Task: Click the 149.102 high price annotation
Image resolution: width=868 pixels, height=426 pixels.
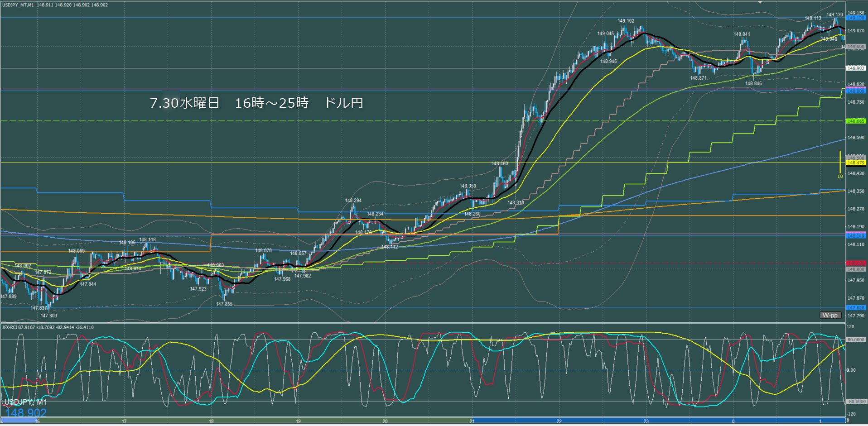Action: tap(626, 21)
